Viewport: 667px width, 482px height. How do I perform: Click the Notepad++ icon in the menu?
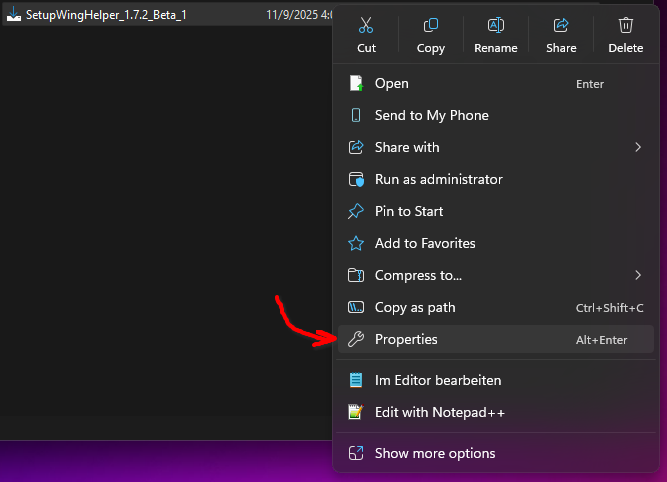tap(355, 411)
